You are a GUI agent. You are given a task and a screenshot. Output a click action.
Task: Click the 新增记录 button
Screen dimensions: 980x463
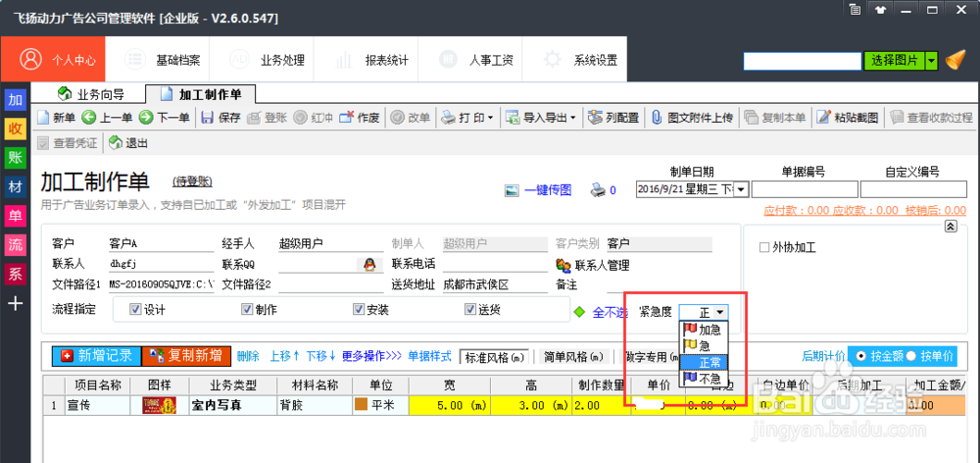(97, 356)
